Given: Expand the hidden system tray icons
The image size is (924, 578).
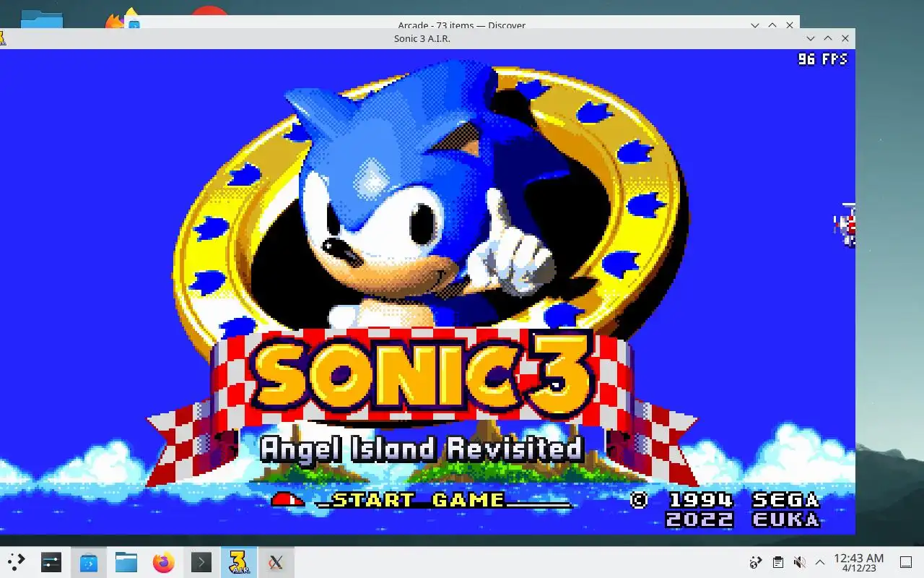Looking at the screenshot, I should point(820,562).
